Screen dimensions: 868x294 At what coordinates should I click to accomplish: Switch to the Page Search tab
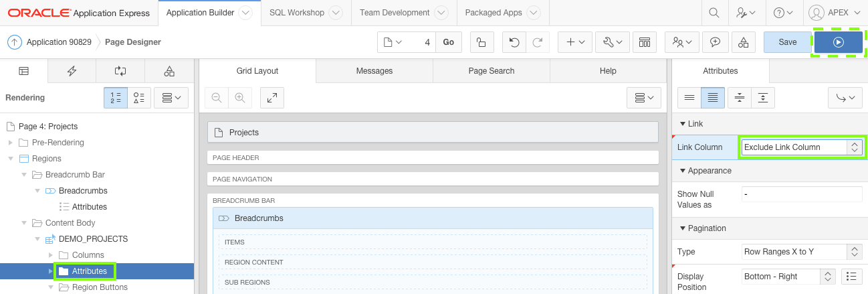(491, 71)
